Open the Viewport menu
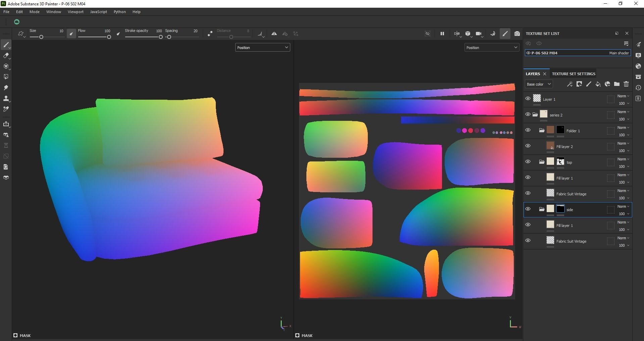Image resolution: width=644 pixels, height=341 pixels. (x=76, y=12)
